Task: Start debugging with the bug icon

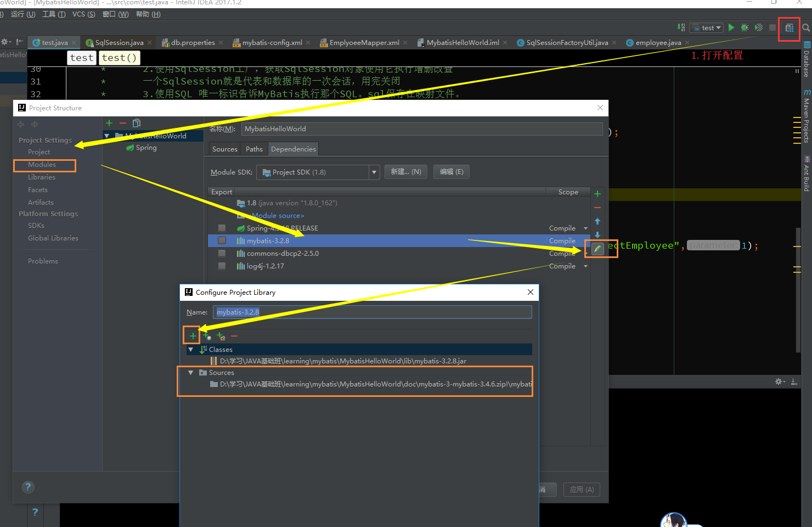Action: [x=745, y=27]
